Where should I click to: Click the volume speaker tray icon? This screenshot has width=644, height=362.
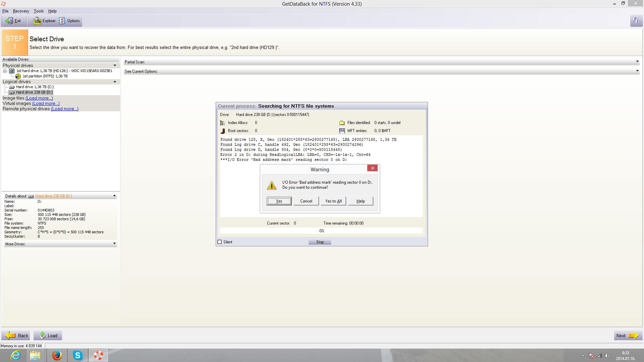[x=607, y=356]
